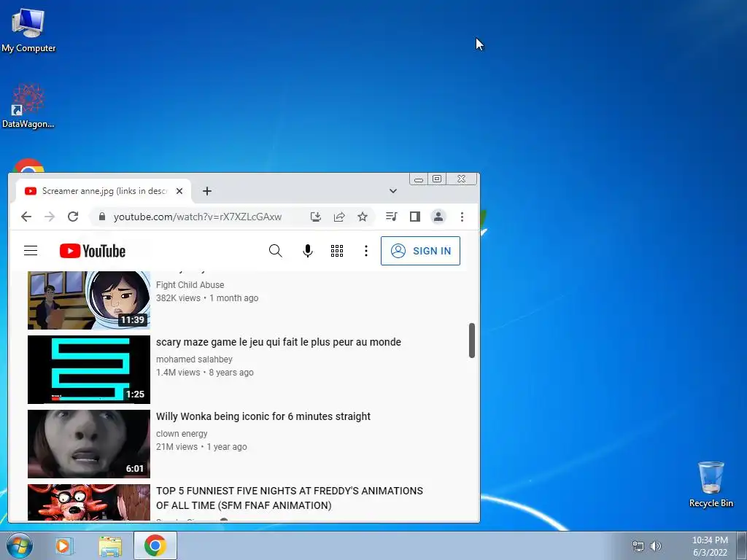This screenshot has width=747, height=560.
Task: Click the scary maze game video title
Action: (278, 342)
